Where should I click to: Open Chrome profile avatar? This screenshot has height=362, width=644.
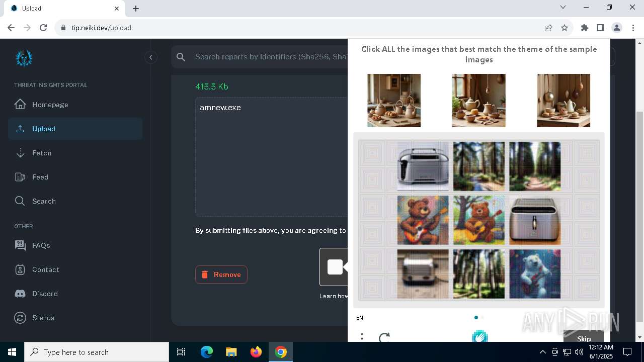coord(617,28)
